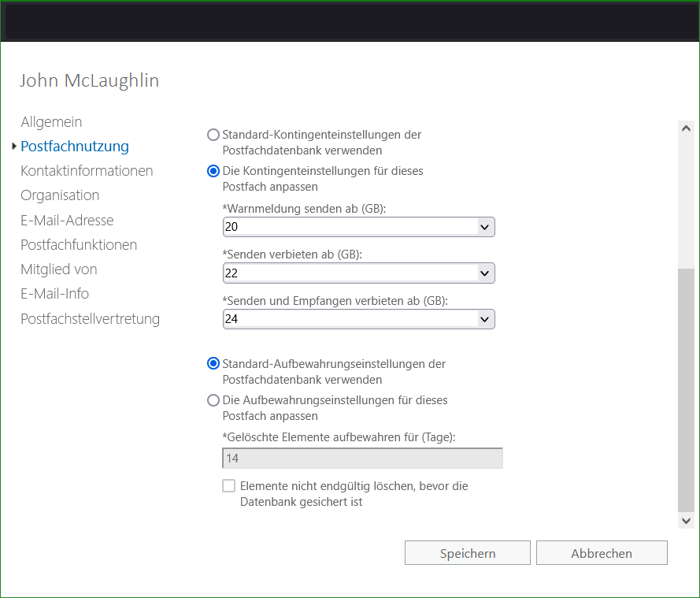Open the 'Senden und Empfangen verbieten' dropdown

click(487, 318)
